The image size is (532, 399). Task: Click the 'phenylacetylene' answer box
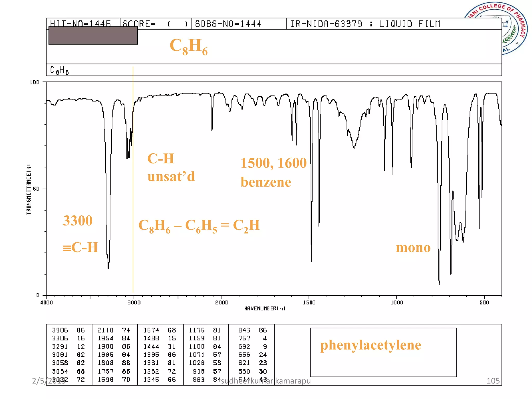(x=383, y=352)
